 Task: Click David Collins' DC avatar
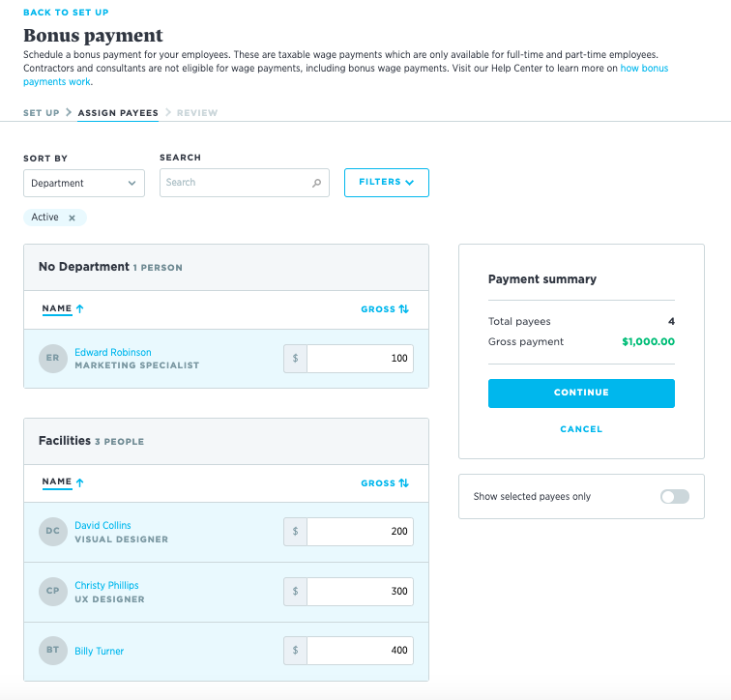[x=53, y=532]
